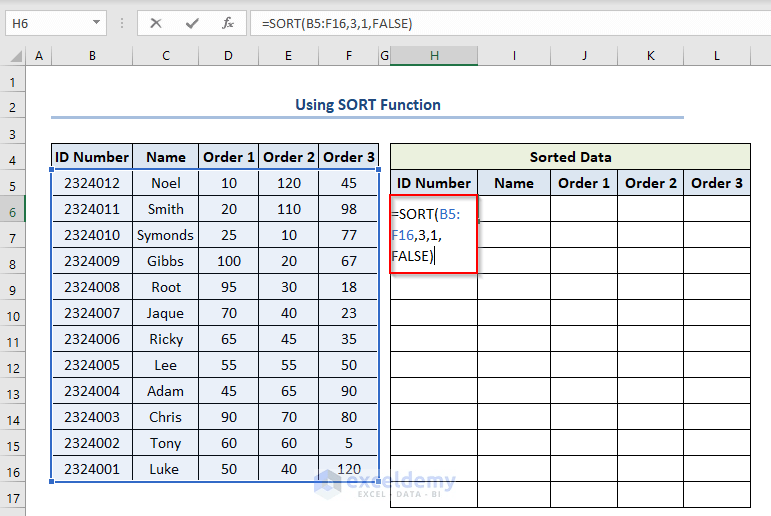Select the 'Jaque' name cell

[166, 313]
